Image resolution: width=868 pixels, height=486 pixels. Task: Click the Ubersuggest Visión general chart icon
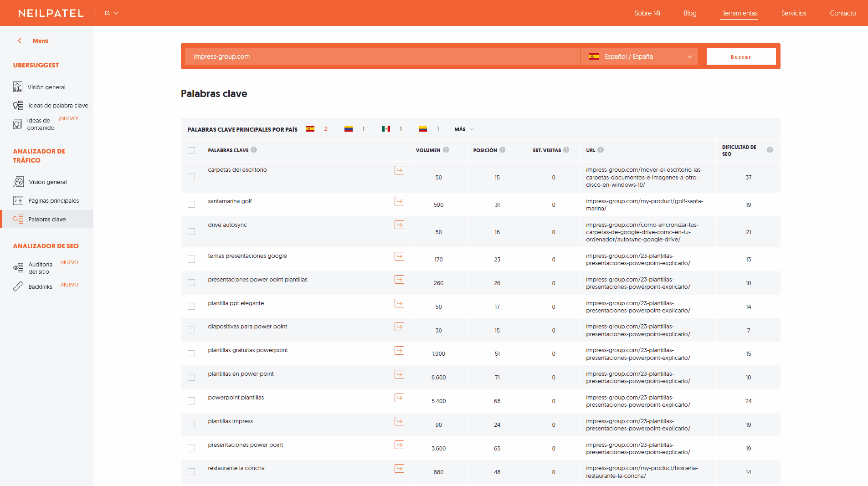pos(18,87)
